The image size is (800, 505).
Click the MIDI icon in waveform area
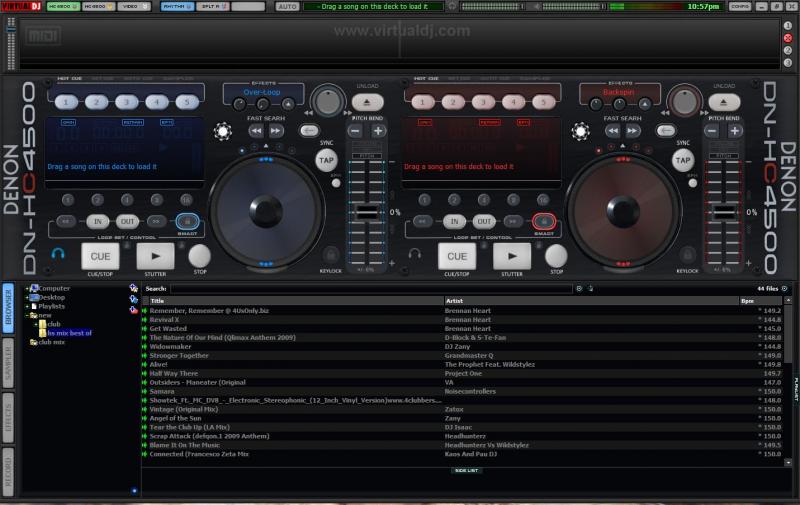point(43,35)
